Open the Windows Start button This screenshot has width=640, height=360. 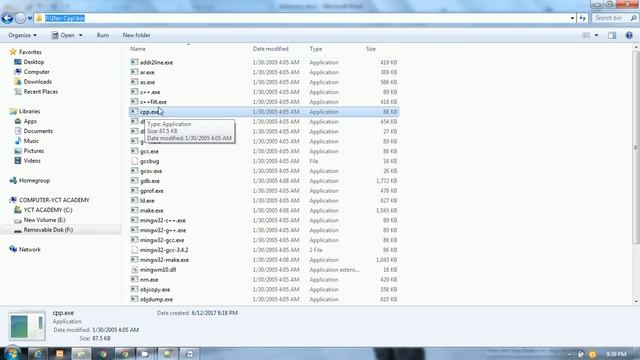click(x=12, y=353)
